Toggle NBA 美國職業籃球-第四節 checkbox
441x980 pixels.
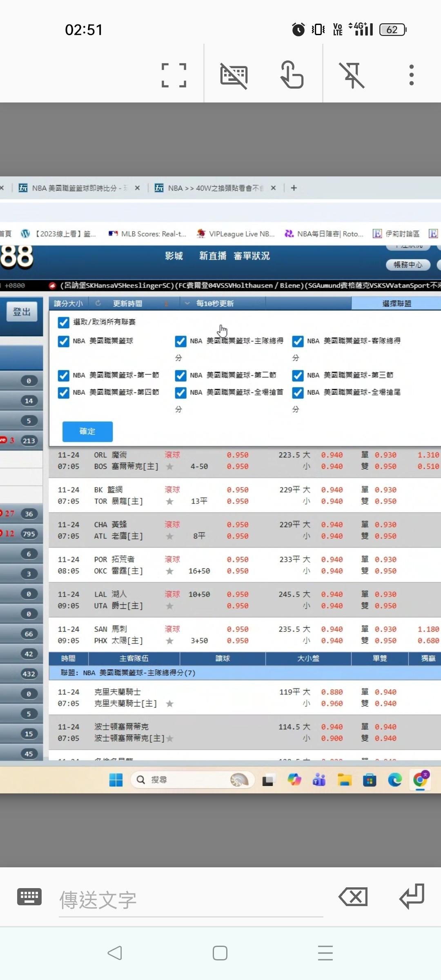pos(64,393)
